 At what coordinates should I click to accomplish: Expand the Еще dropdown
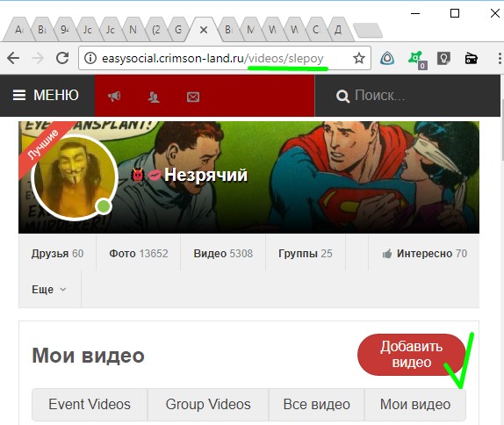pos(49,290)
